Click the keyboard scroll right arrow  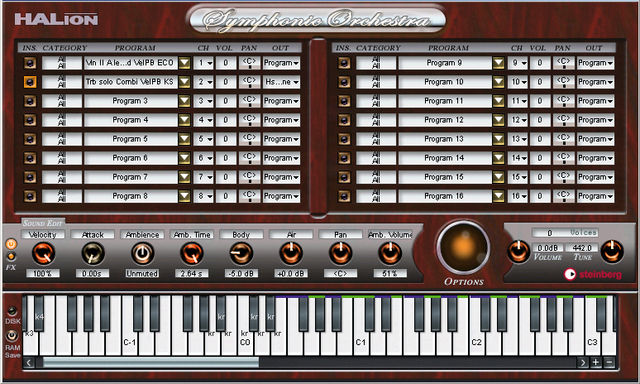click(582, 362)
